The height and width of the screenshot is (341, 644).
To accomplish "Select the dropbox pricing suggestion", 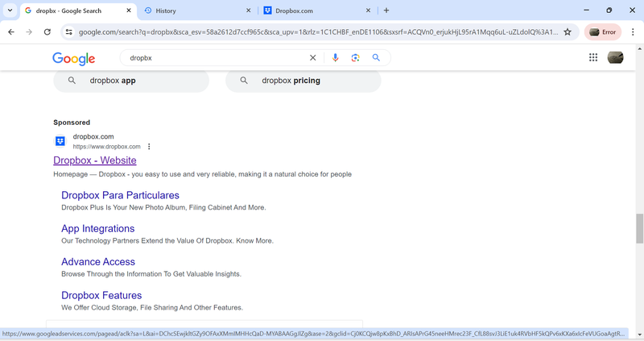I will (x=303, y=81).
